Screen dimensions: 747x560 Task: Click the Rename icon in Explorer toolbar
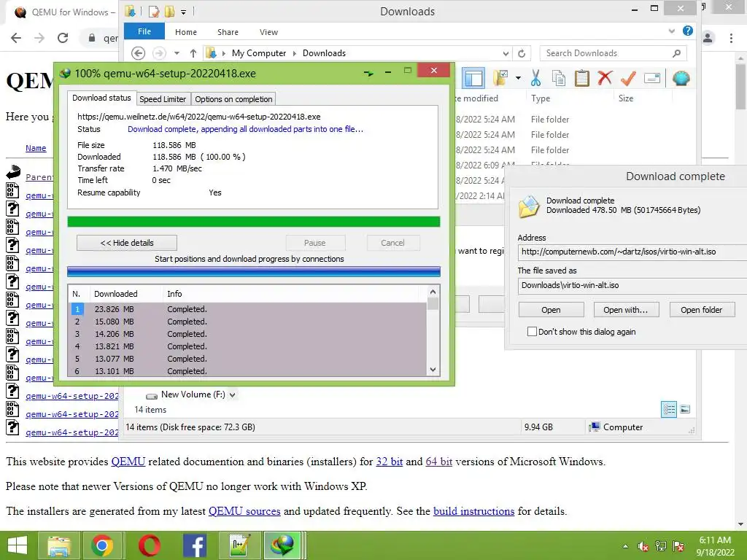pos(651,78)
